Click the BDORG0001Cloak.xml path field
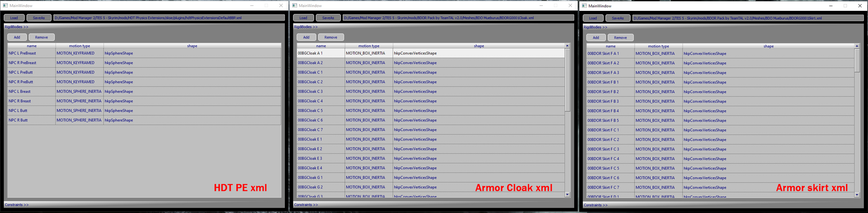The height and width of the screenshot is (213, 868). (458, 18)
